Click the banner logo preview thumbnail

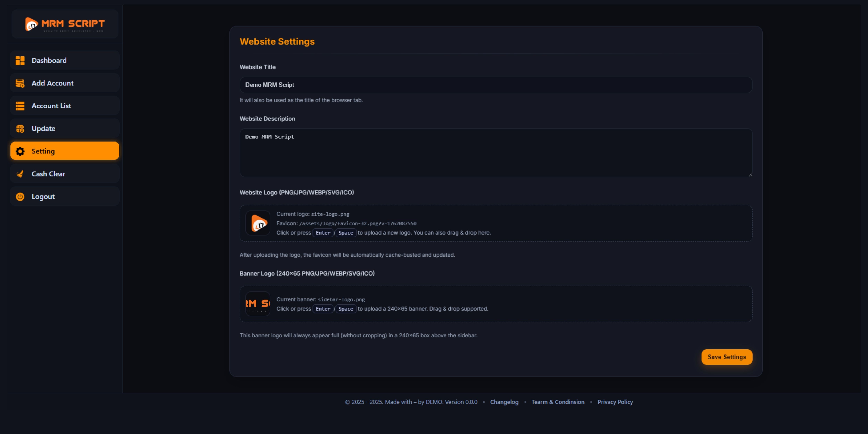coord(258,304)
